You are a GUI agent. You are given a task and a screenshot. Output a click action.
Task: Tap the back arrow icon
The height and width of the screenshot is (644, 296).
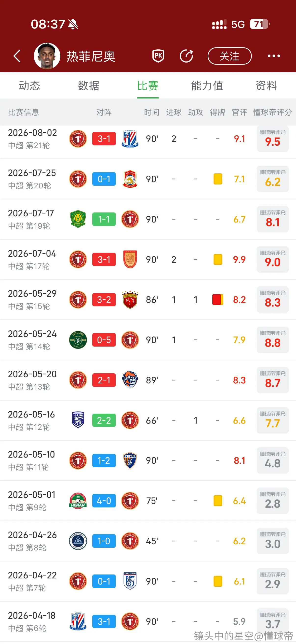tap(17, 56)
